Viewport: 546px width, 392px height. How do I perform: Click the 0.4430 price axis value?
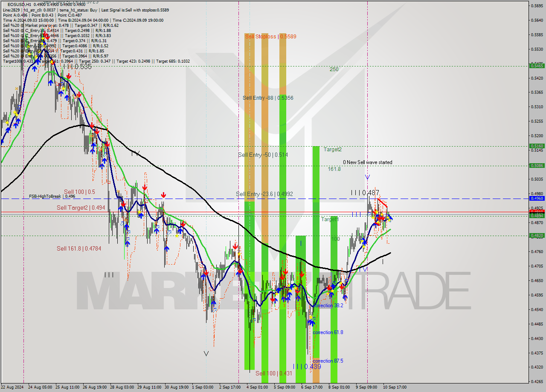click(537, 338)
